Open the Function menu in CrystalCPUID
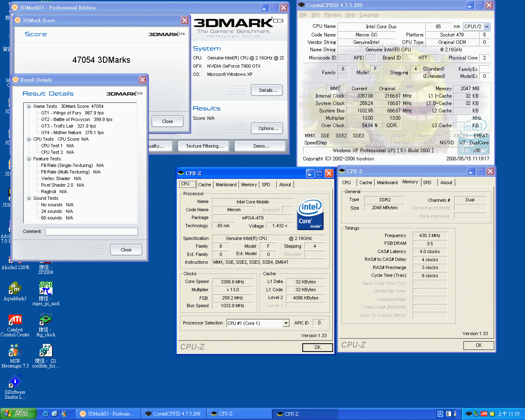 tap(332, 15)
